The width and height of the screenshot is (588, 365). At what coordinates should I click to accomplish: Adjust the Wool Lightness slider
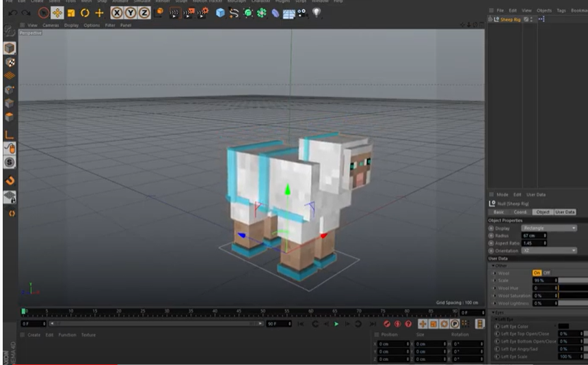coord(573,303)
